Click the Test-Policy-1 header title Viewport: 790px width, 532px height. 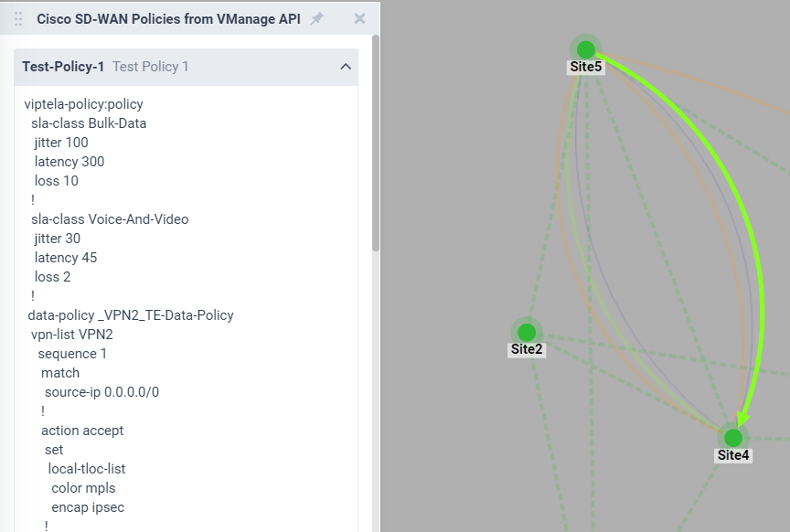click(63, 67)
